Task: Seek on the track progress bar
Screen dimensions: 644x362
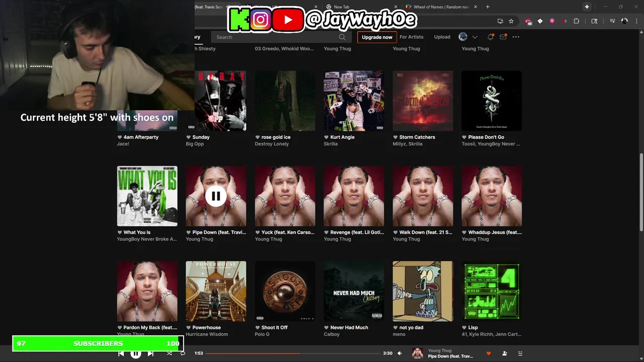Action: coord(293,353)
